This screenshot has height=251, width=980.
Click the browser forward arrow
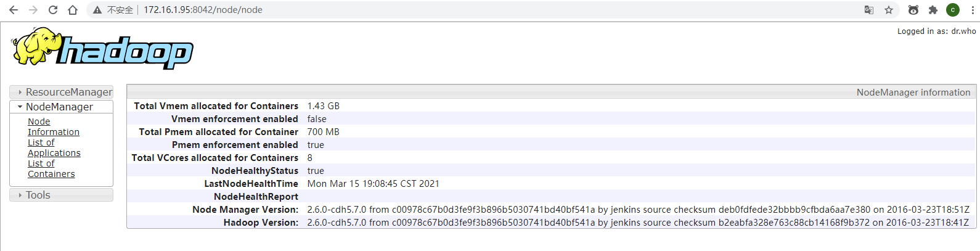33,10
